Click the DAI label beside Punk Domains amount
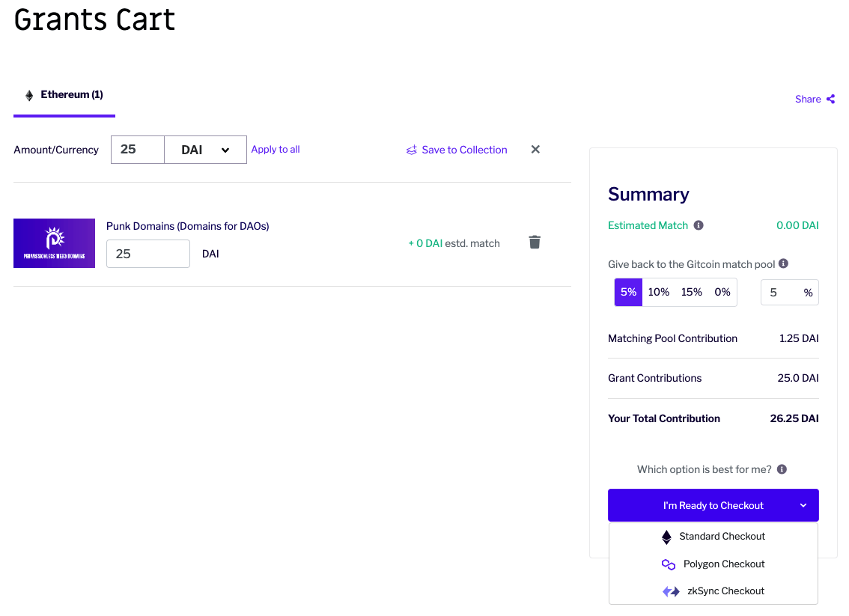 coord(210,254)
